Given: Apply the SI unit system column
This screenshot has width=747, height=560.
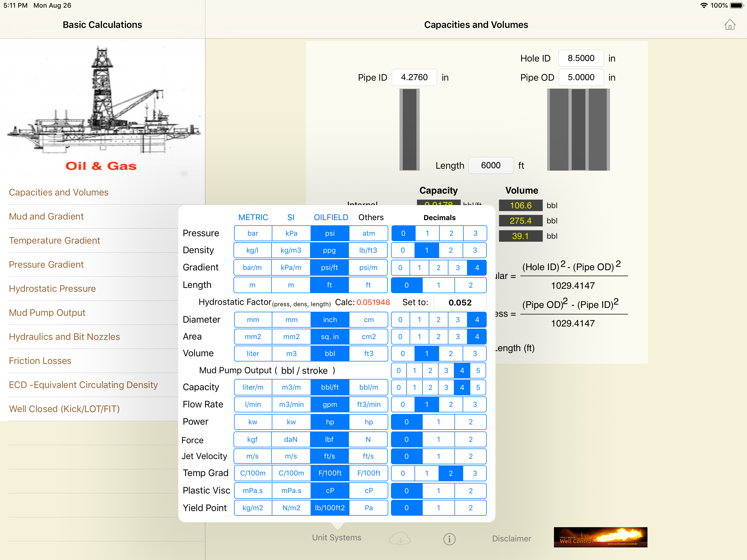Looking at the screenshot, I should [x=291, y=217].
